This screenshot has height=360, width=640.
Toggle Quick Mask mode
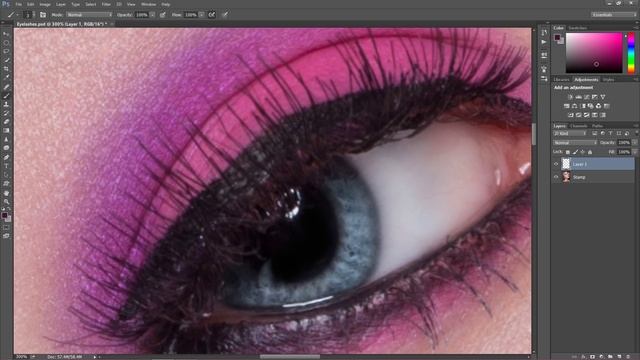[6, 228]
